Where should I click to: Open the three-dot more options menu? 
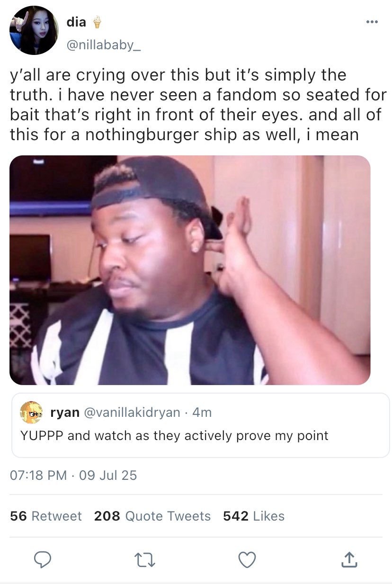(372, 22)
